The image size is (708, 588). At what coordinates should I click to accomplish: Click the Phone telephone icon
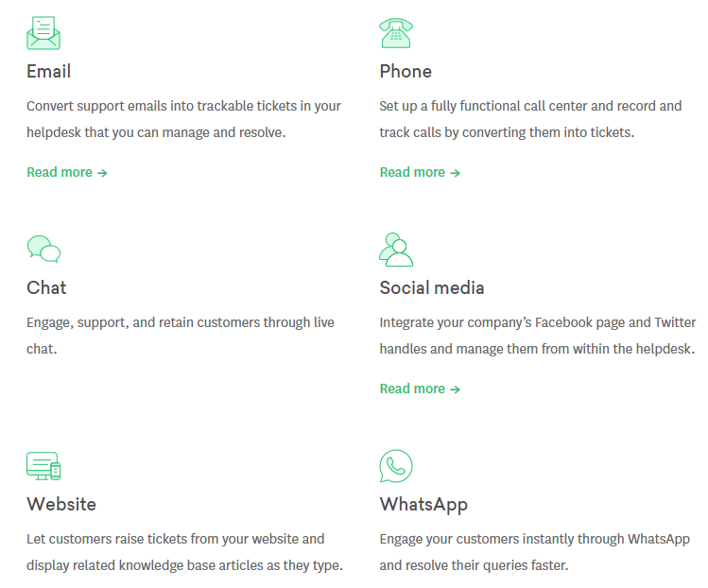[396, 33]
